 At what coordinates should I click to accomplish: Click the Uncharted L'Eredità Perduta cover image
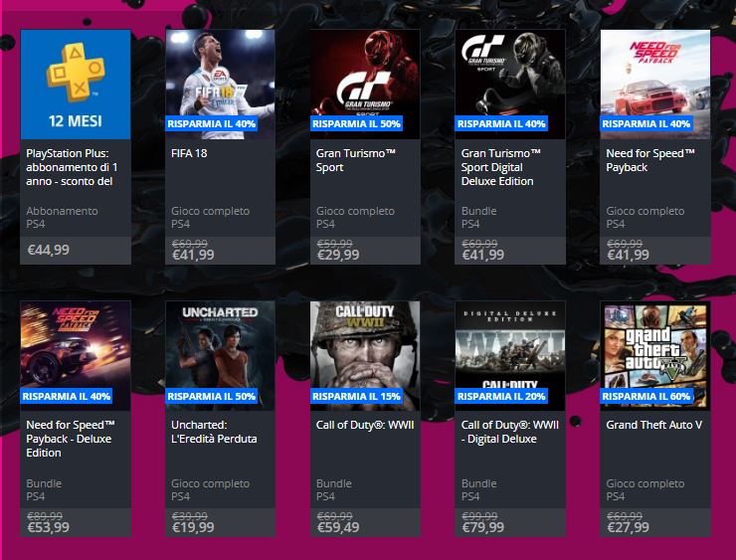point(220,356)
